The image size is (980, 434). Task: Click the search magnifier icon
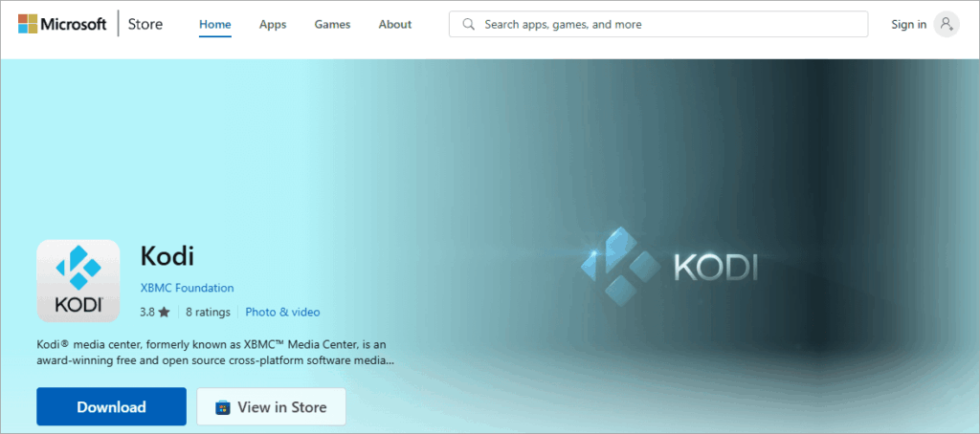tap(468, 24)
